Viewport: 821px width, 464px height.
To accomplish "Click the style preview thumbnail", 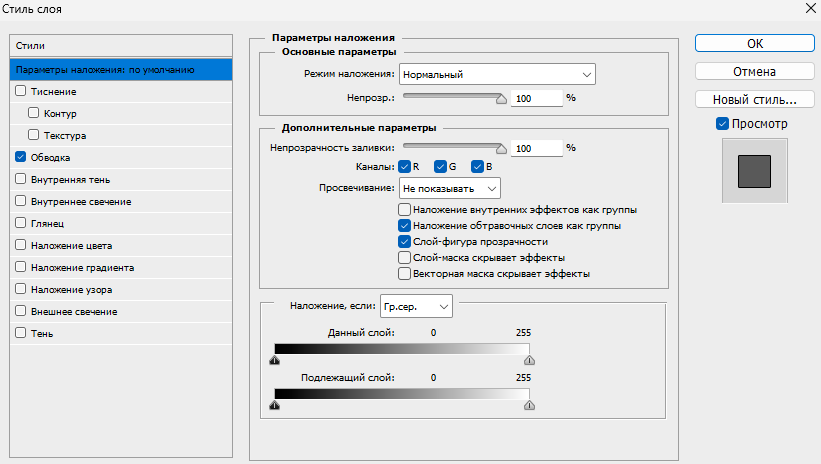I will 755,170.
